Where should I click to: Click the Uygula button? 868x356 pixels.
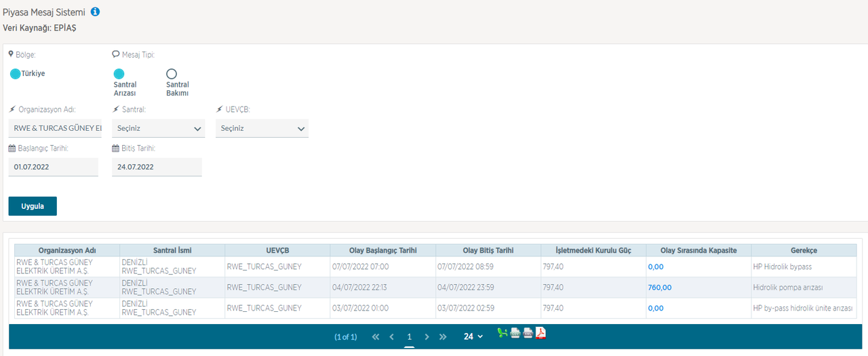tap(33, 206)
